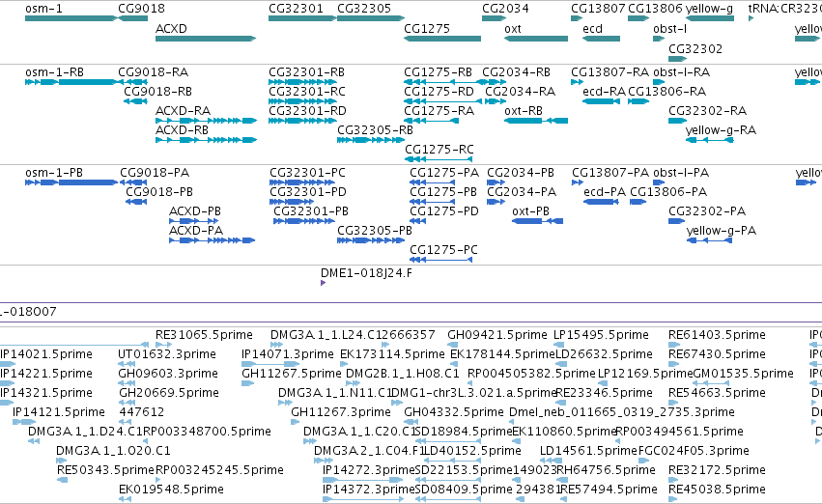Select the CG1275 gene bar
This screenshot has height=504, width=822.
(x=442, y=39)
